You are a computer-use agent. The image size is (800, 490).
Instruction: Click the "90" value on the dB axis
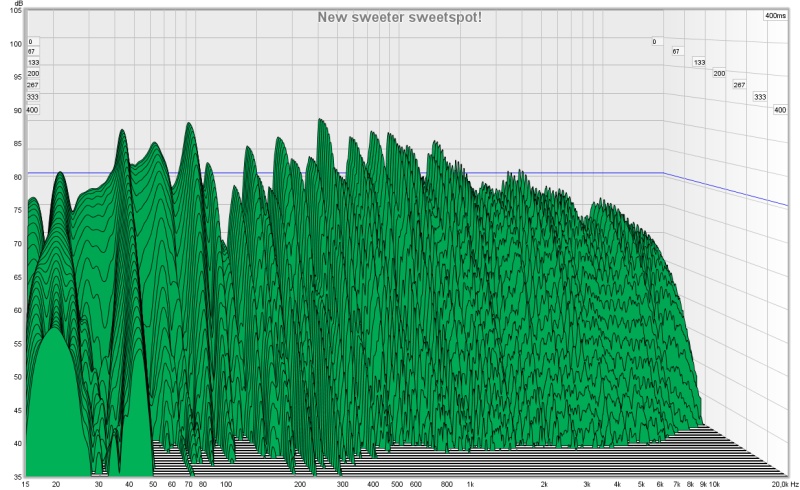pos(17,111)
